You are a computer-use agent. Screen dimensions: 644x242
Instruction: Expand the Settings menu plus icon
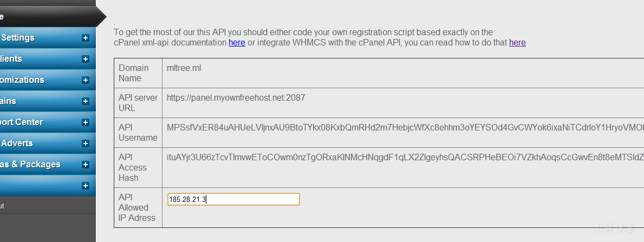coord(86,38)
